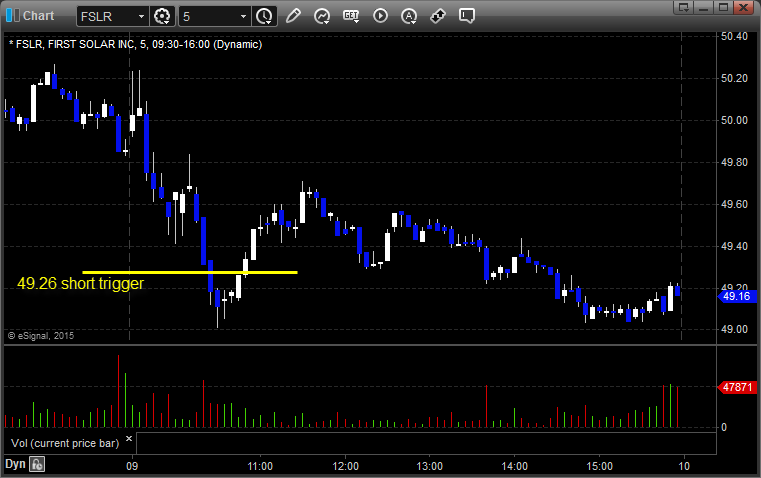Click the GET tools icon

pyautogui.click(x=351, y=16)
